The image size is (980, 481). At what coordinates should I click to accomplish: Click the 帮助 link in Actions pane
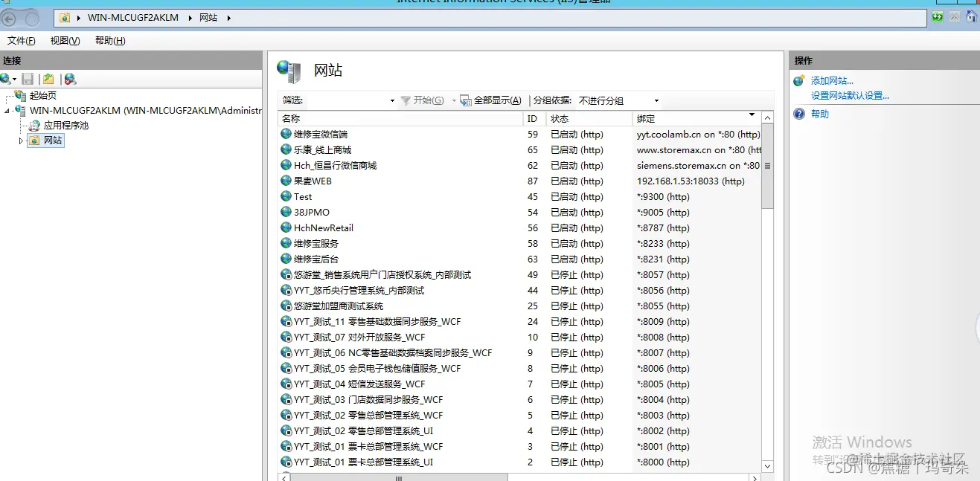point(819,114)
